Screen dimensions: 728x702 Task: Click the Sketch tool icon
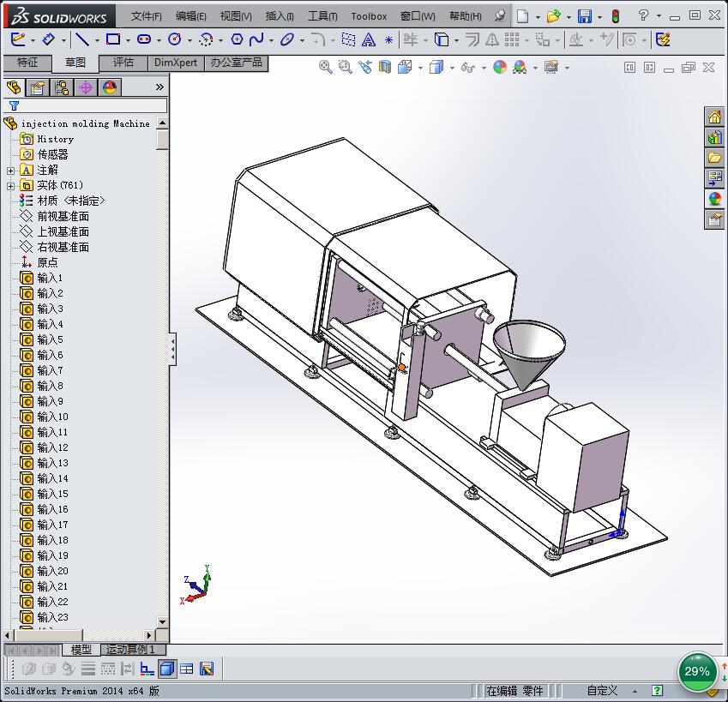(x=18, y=39)
